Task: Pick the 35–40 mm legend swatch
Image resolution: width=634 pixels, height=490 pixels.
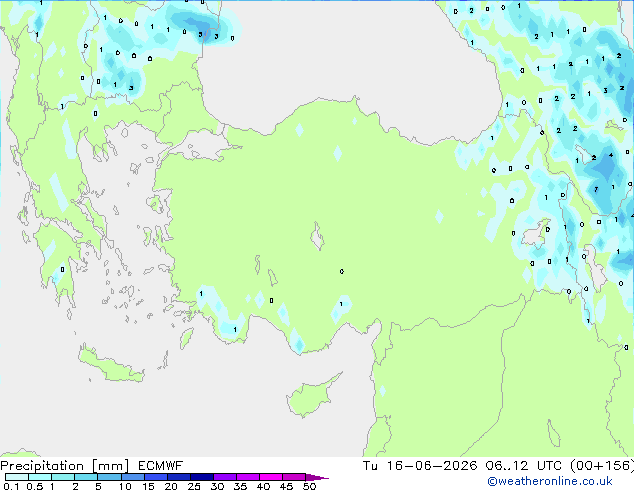Action: click(247, 477)
